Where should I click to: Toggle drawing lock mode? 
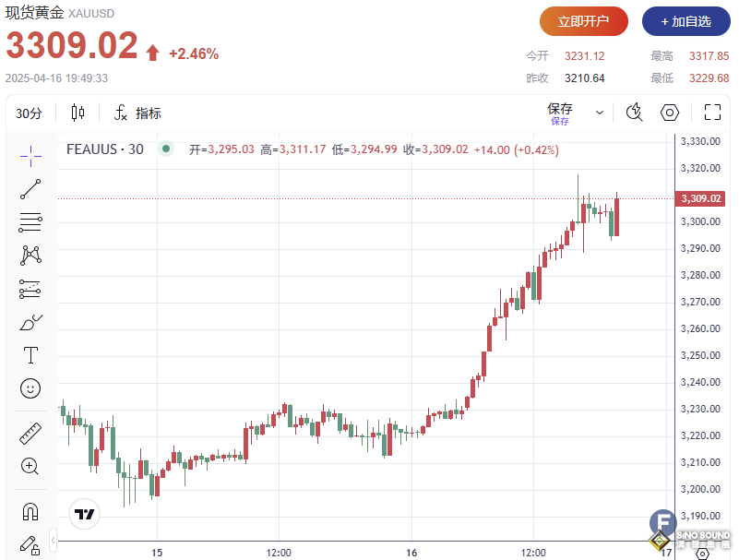coord(30,546)
